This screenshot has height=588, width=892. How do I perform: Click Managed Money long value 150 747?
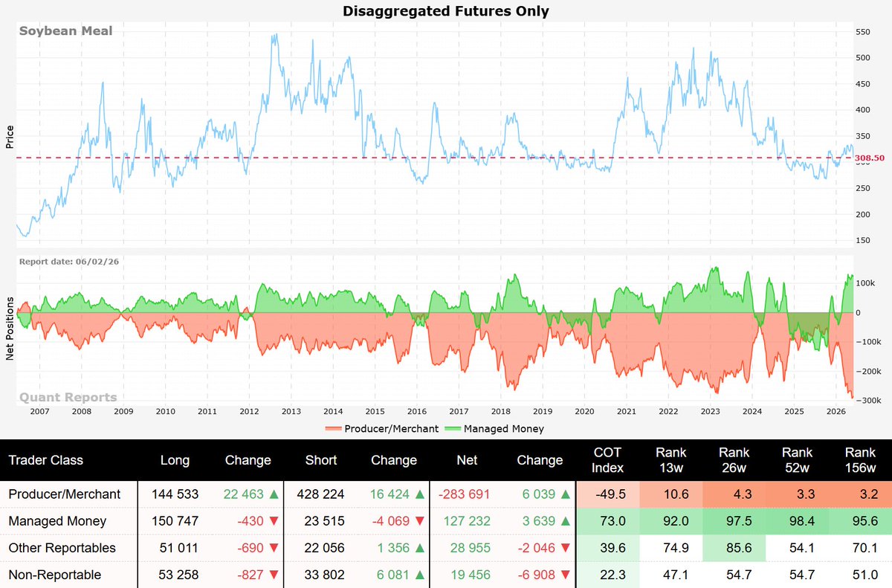(175, 521)
